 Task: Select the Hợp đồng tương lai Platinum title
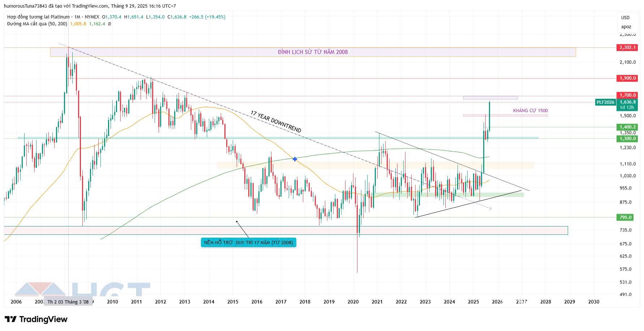[x=38, y=17]
